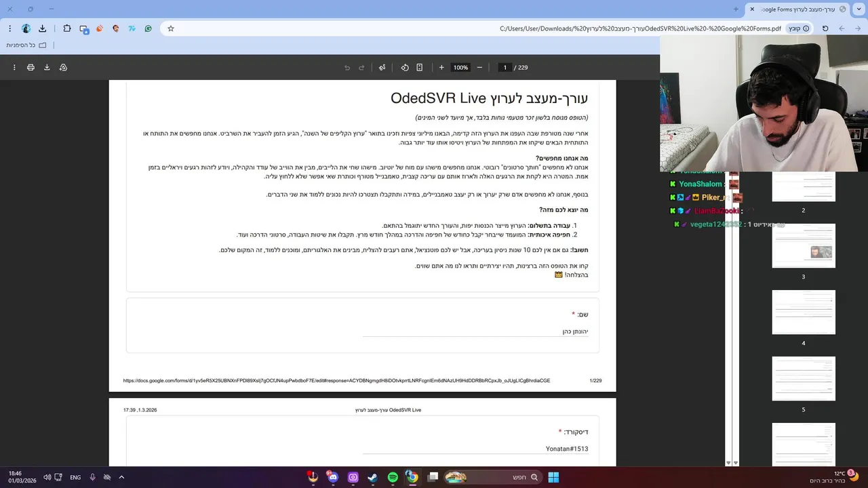The image size is (868, 488).
Task: Click the save to Drive PDF icon
Action: point(63,67)
